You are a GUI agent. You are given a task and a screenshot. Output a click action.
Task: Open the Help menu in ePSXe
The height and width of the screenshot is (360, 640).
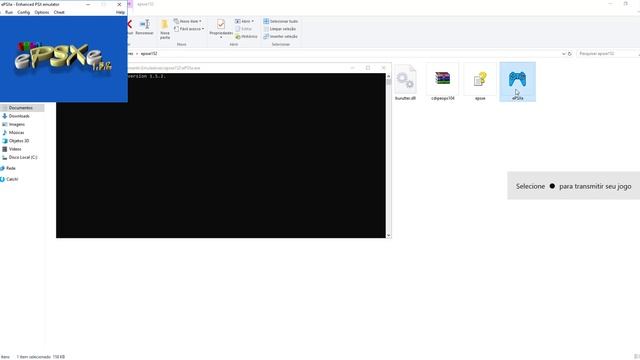[120, 13]
